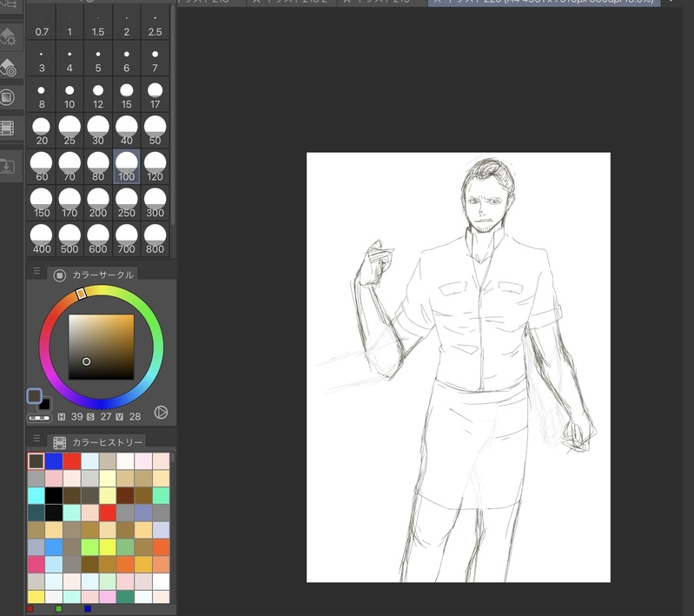
Task: Click the filmstrip icon beside カラーヒストリー title
Action: 59,442
